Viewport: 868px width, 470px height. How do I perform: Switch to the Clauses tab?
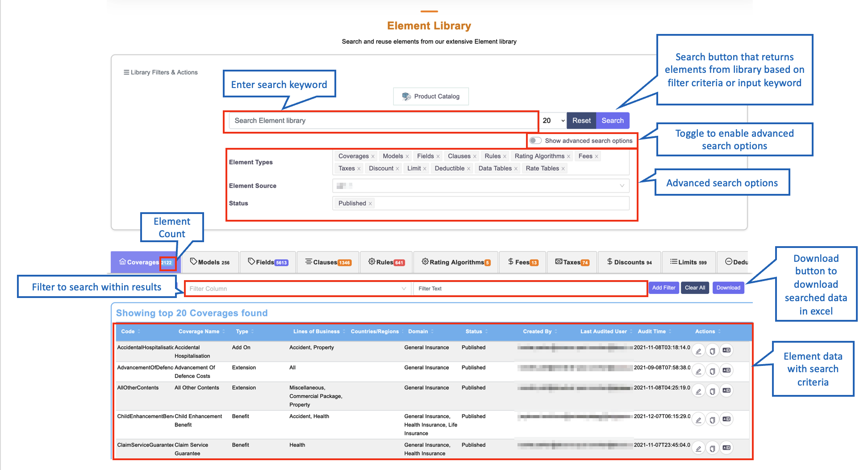point(328,262)
